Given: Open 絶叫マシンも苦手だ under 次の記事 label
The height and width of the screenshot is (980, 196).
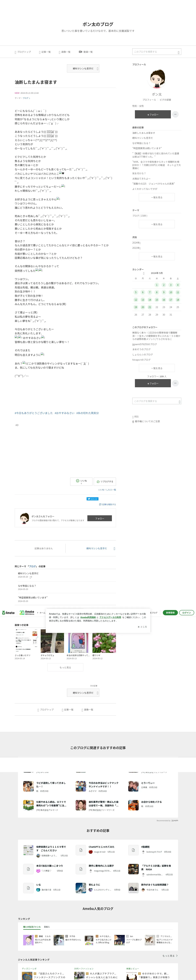Looking at the screenshot, I should [83, 693].
